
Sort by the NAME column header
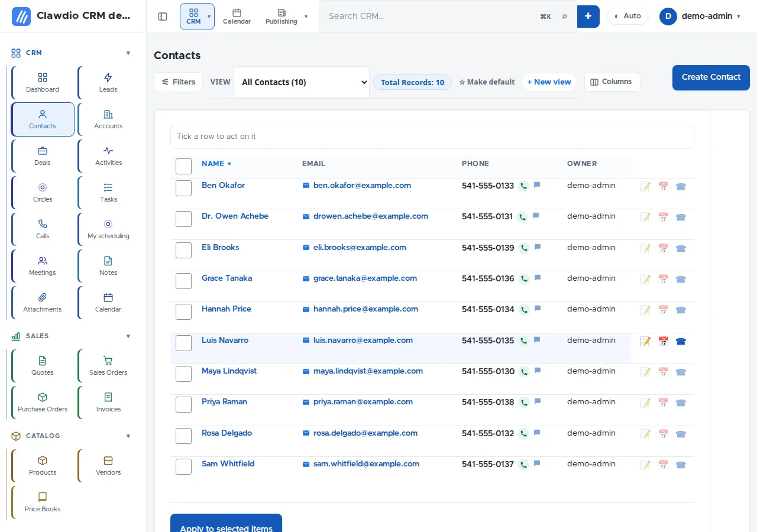coord(216,164)
